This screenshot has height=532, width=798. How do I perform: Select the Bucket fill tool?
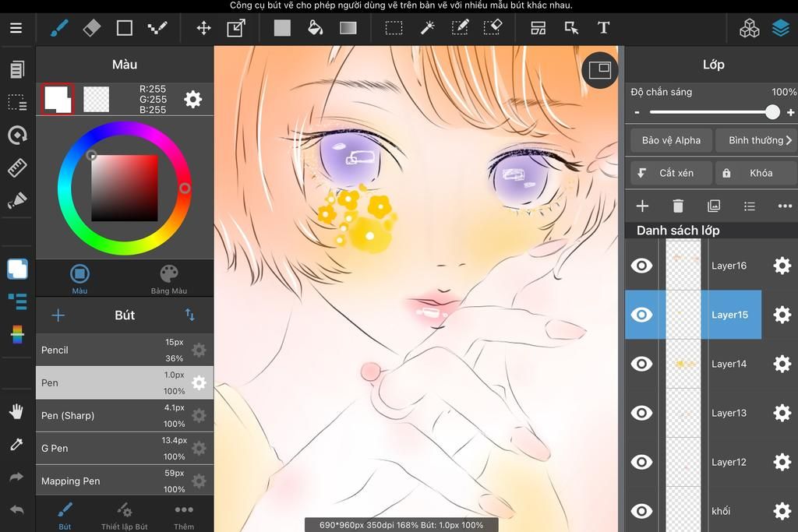(x=315, y=28)
